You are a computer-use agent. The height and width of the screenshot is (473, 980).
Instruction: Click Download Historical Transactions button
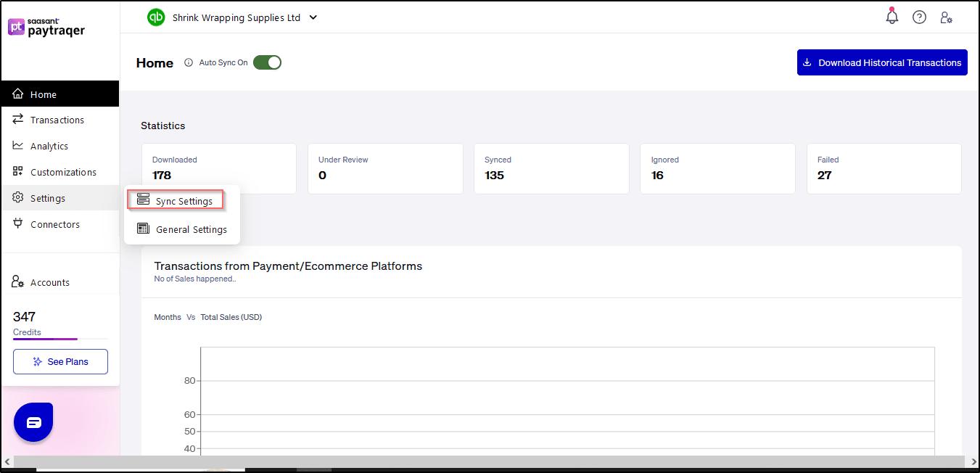(x=882, y=62)
